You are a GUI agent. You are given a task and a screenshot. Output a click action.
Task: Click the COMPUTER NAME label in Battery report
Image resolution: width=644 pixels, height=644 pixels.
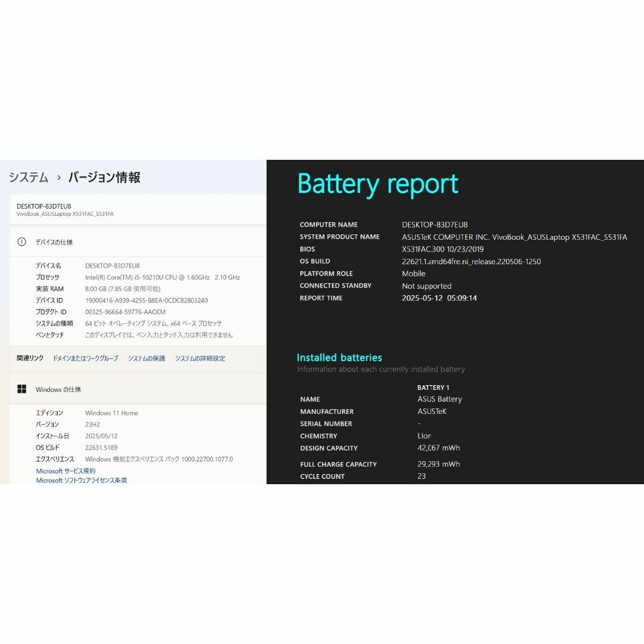(329, 225)
